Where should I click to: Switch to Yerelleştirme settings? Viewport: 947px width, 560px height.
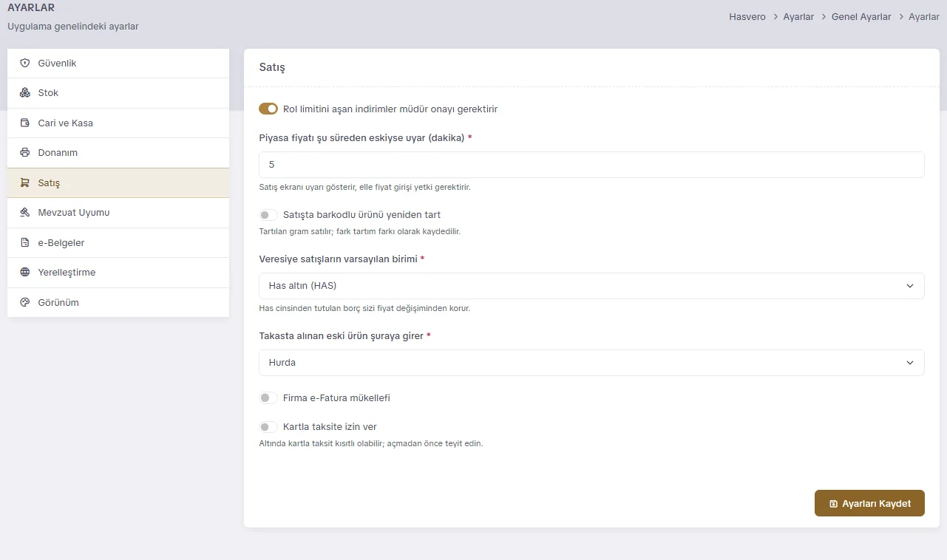pos(118,273)
